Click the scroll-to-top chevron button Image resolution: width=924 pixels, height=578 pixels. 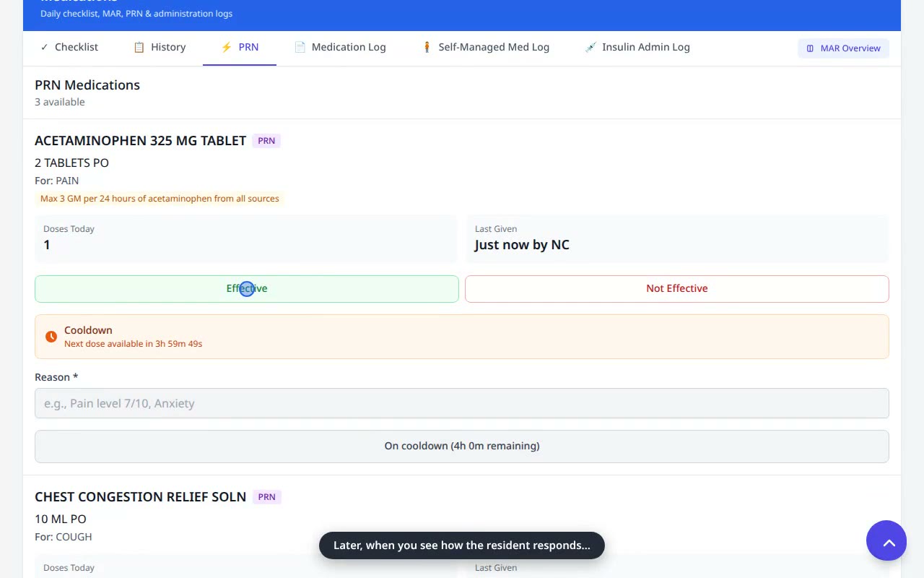[886, 540]
